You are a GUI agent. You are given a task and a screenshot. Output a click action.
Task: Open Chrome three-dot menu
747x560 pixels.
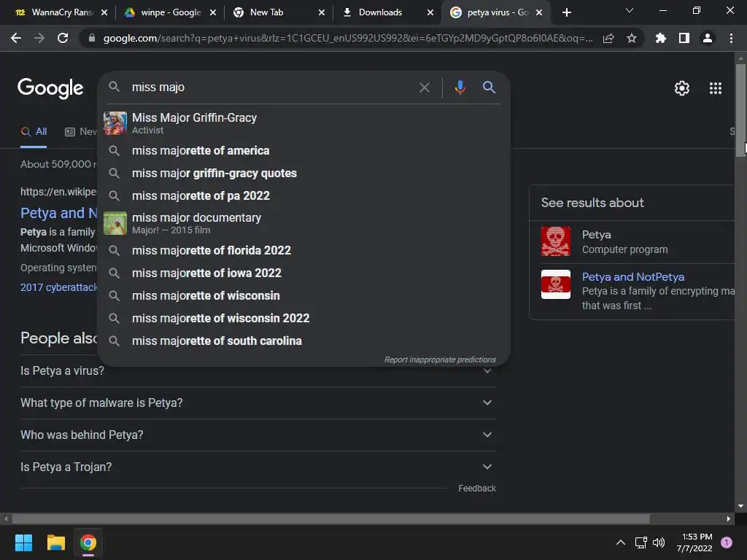731,38
